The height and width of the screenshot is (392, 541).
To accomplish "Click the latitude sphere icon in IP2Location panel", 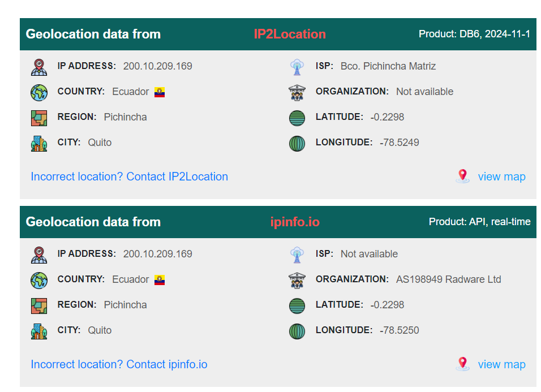I will tap(297, 118).
